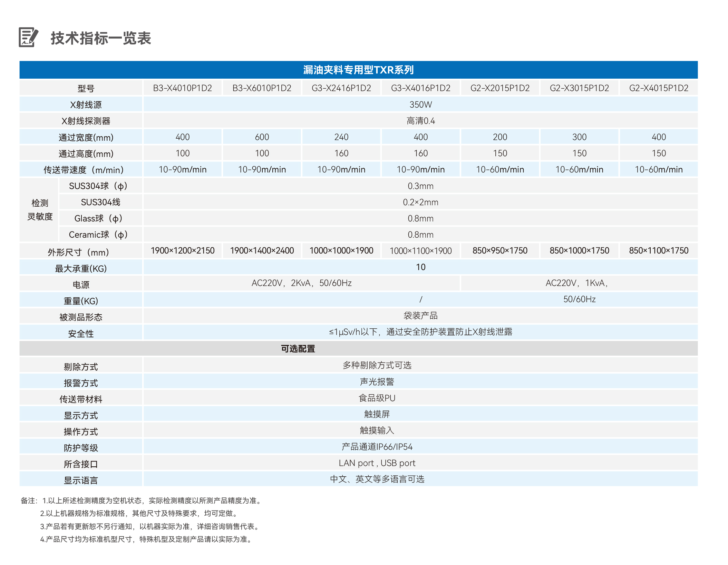Select the 600 width value

pyautogui.click(x=262, y=137)
